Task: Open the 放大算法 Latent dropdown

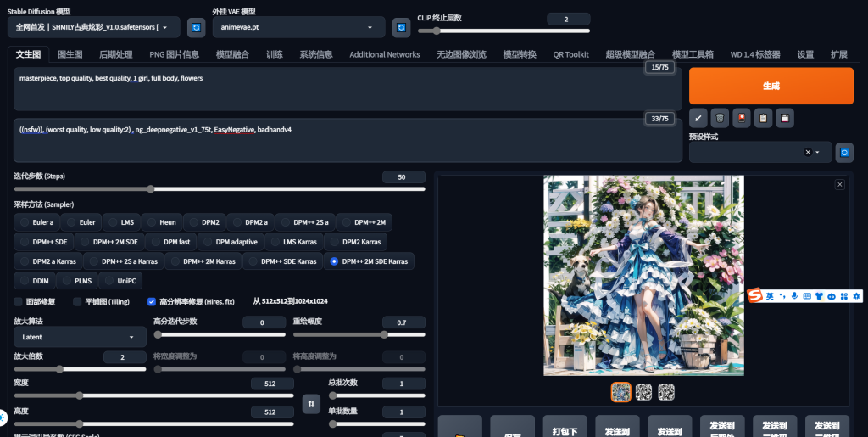Action: click(x=78, y=337)
